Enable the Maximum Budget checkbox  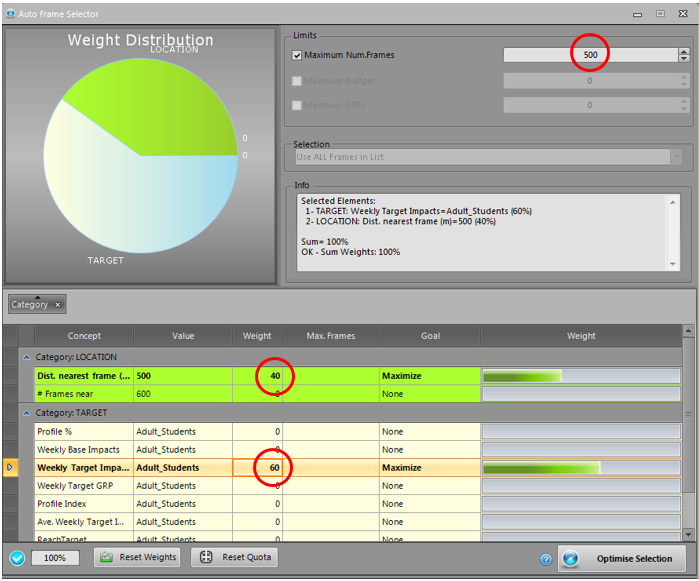pyautogui.click(x=297, y=81)
